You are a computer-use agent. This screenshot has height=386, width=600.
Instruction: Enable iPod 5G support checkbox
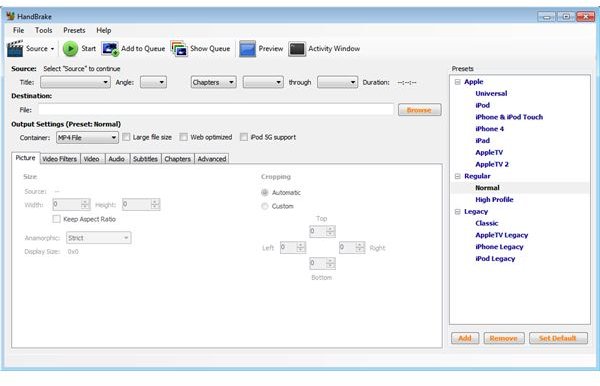(244, 137)
